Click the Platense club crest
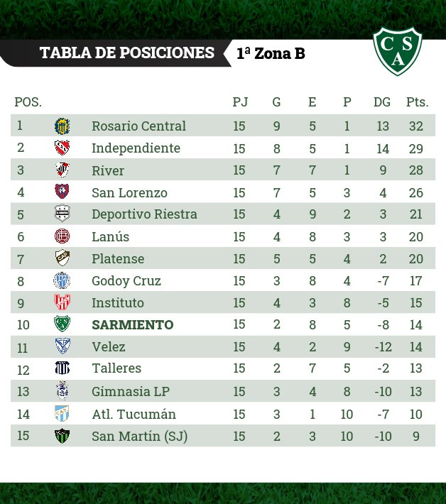The height and width of the screenshot is (504, 446). (x=62, y=258)
